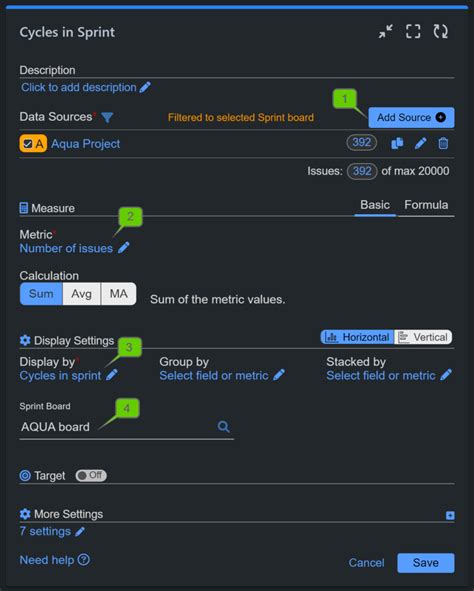Turn on the Target toggle
The width and height of the screenshot is (474, 591).
(91, 475)
